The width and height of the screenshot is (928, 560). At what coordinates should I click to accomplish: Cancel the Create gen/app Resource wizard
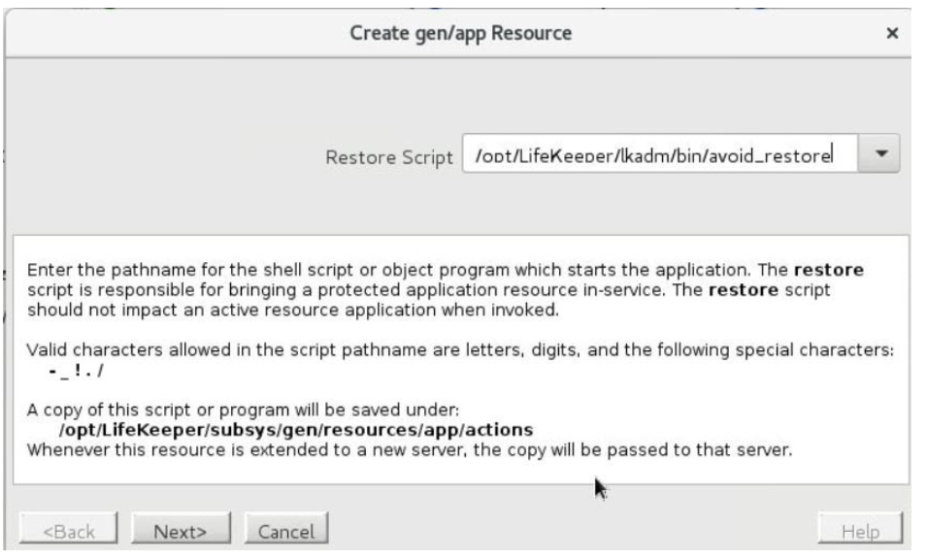(284, 531)
